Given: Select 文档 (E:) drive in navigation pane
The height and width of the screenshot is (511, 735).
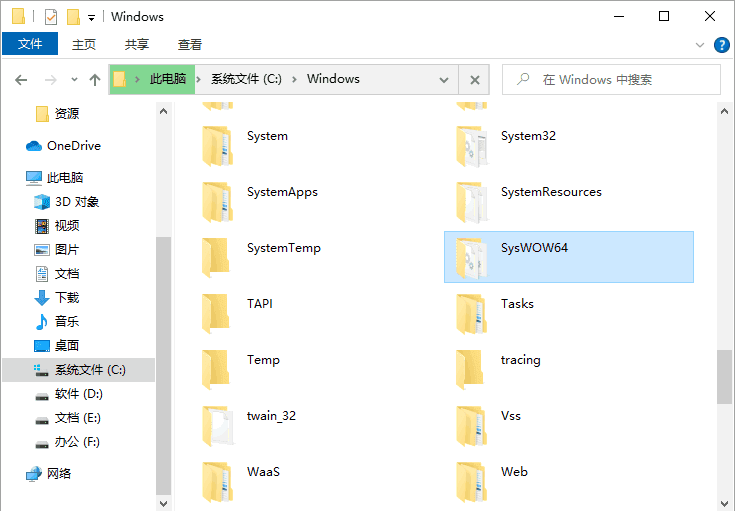Looking at the screenshot, I should click(77, 418).
